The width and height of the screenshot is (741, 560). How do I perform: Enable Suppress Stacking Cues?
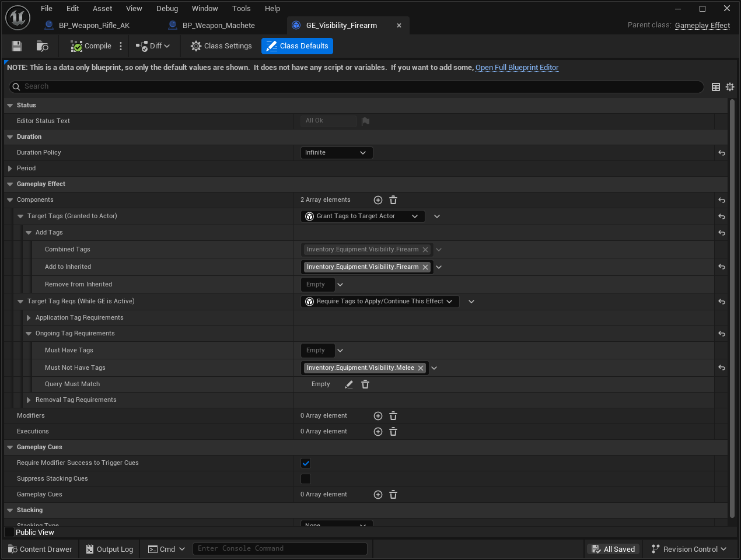click(x=305, y=478)
